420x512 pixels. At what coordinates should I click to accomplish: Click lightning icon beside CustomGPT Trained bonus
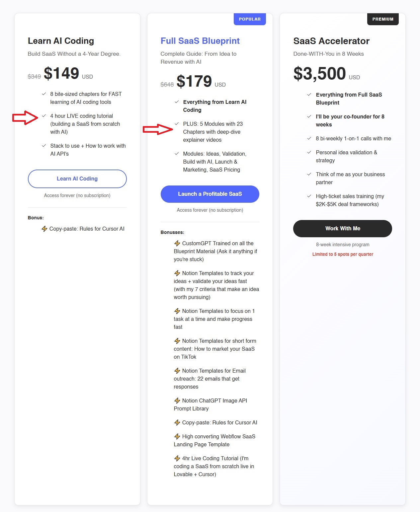177,243
